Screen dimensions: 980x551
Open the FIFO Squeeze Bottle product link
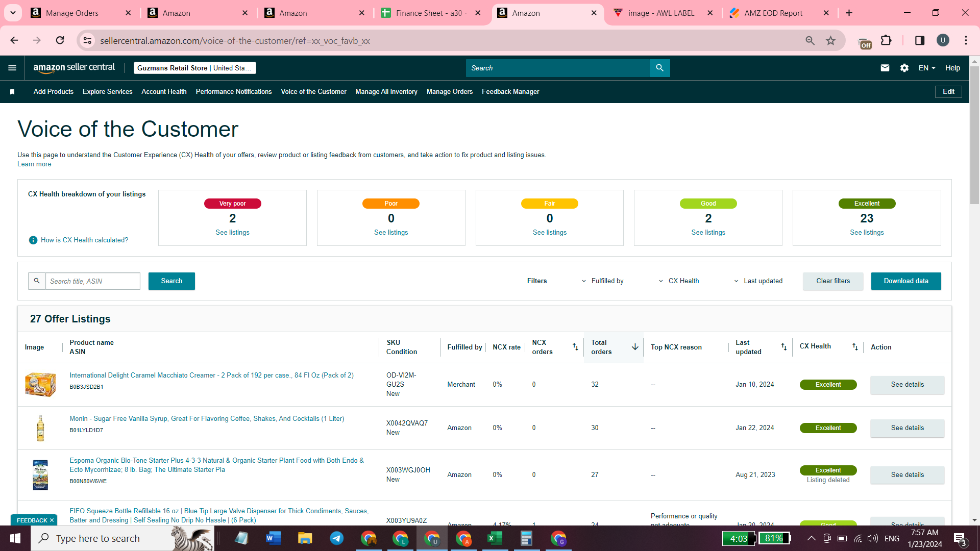pos(219,515)
